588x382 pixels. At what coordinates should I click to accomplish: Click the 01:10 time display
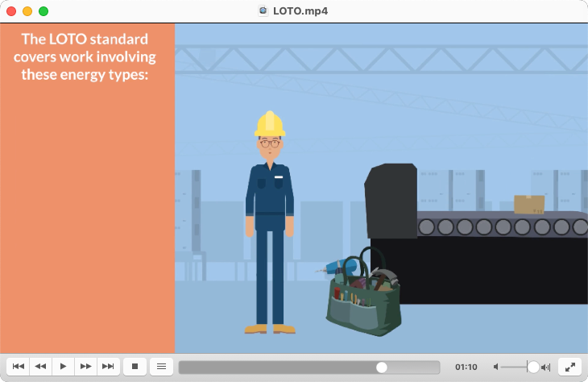click(x=466, y=367)
